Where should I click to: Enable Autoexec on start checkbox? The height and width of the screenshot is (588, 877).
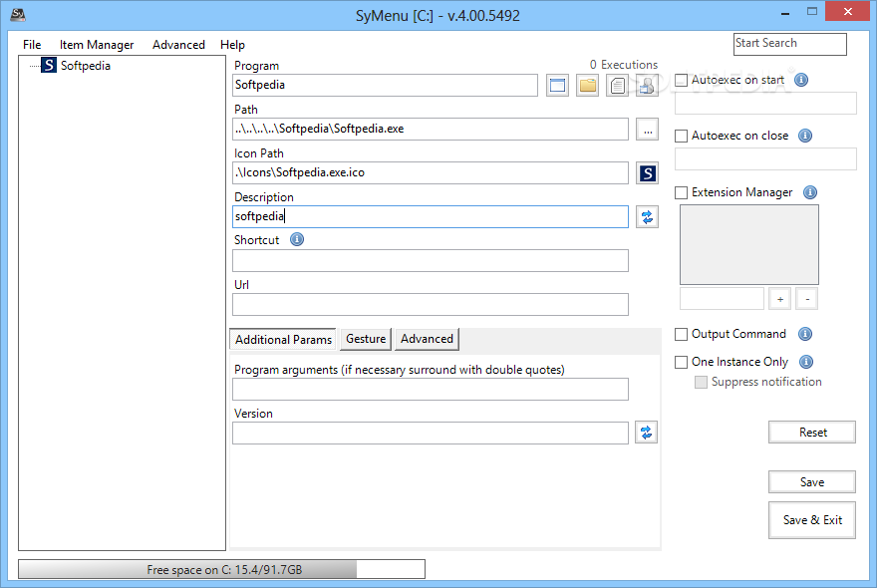[682, 80]
